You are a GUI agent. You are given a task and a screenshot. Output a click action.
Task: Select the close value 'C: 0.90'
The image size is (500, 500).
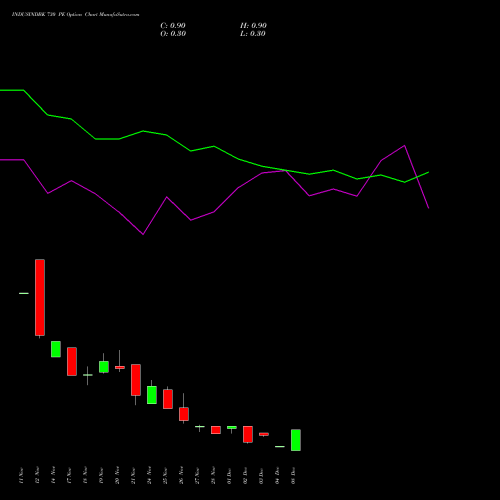click(173, 26)
